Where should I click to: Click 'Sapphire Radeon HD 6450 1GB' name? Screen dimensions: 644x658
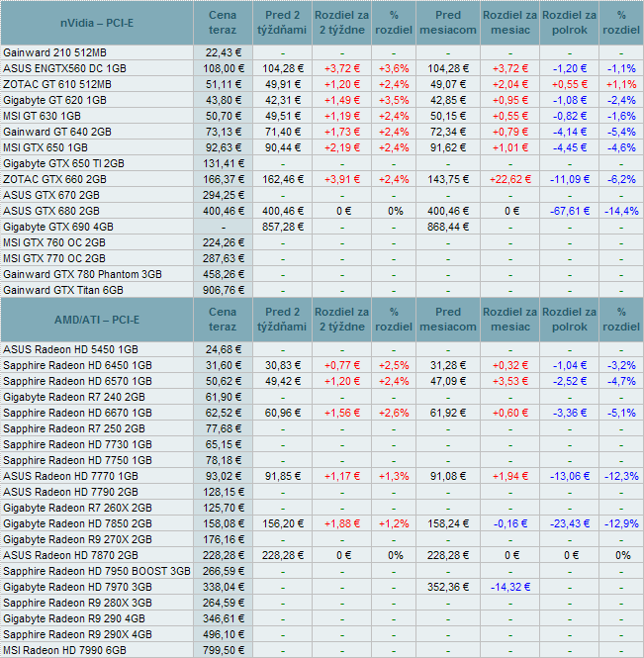(x=77, y=365)
